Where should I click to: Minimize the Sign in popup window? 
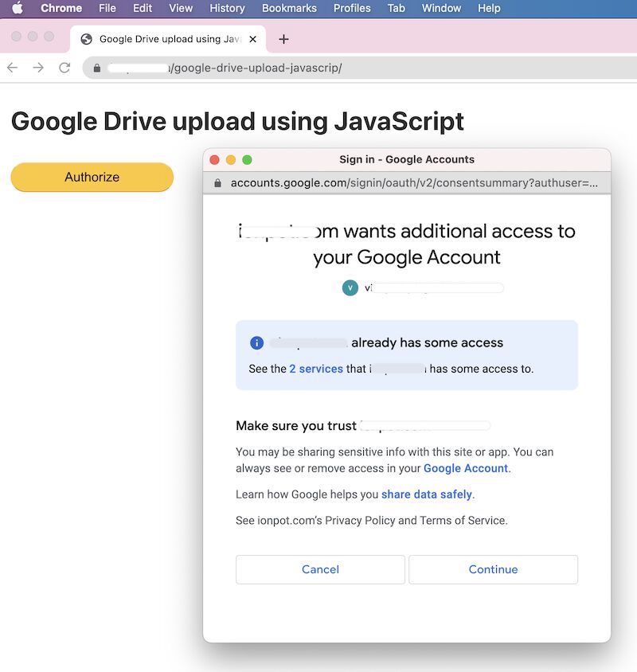[231, 160]
